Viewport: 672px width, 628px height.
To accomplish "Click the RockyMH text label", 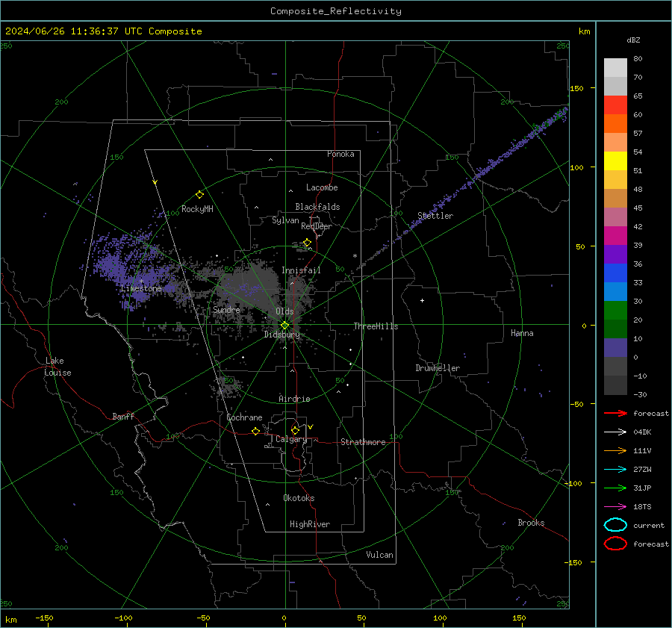I will tap(197, 209).
